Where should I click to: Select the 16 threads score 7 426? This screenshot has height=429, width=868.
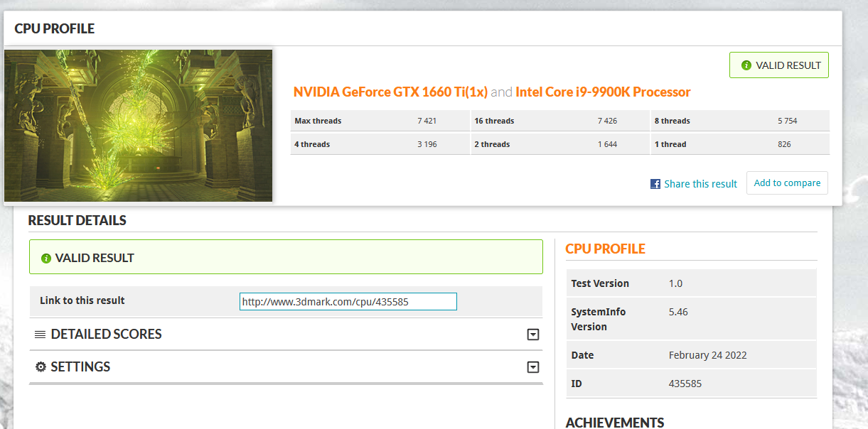tap(607, 121)
